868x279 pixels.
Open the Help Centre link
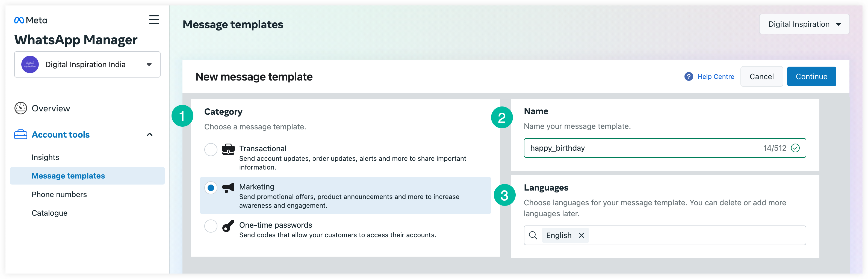tap(716, 76)
